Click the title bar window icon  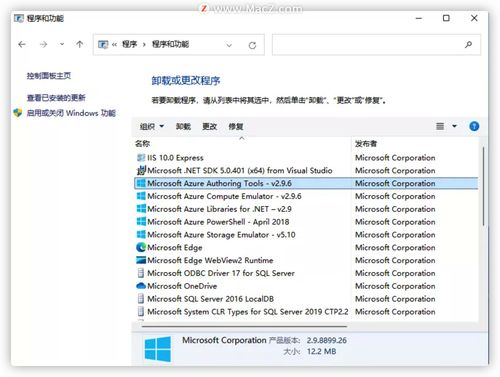point(19,18)
